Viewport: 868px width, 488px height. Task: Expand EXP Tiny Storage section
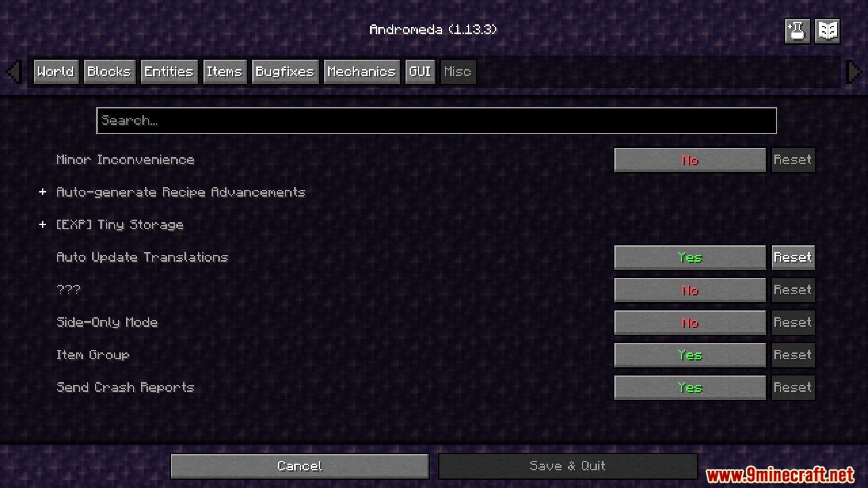[x=42, y=224]
